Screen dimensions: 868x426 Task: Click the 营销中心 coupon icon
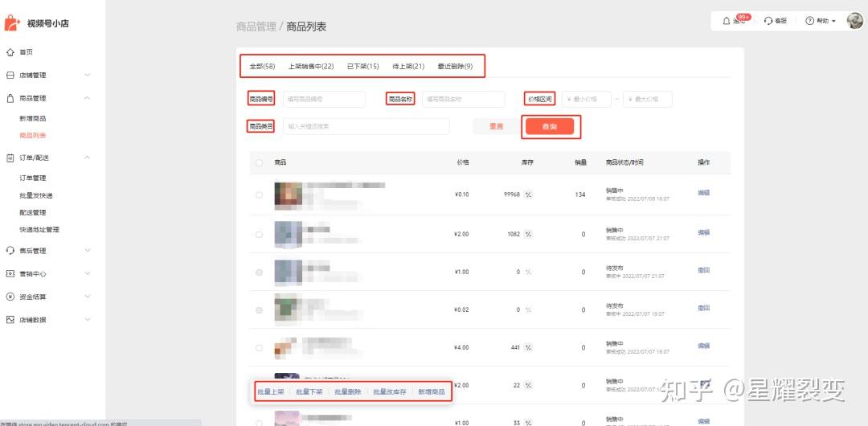point(10,273)
